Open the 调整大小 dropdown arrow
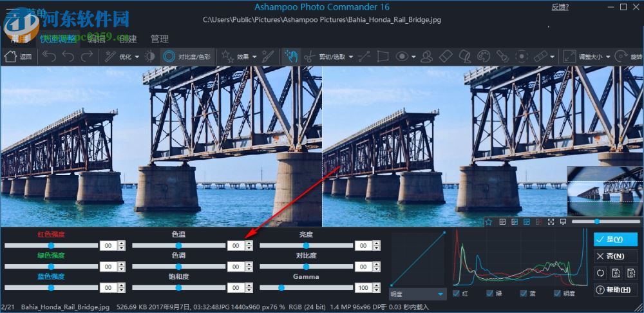644x313 pixels. click(607, 57)
